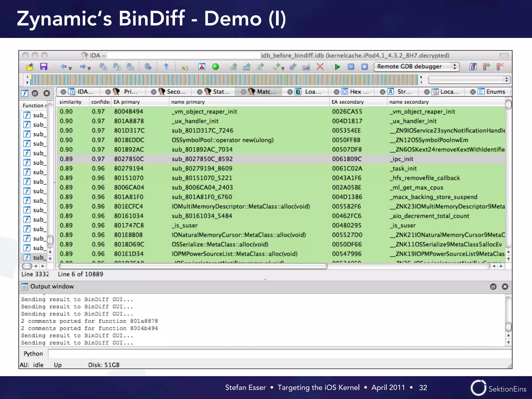Stop the debugged process

pyautogui.click(x=364, y=67)
